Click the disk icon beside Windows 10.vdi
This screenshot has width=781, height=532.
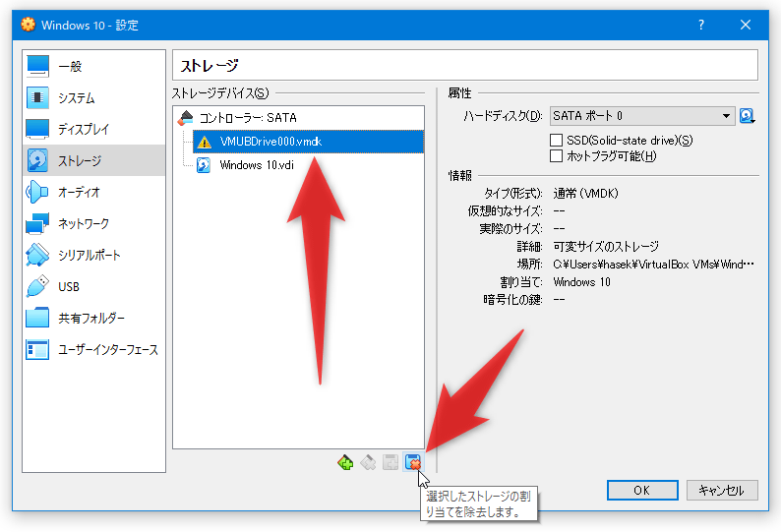(204, 165)
